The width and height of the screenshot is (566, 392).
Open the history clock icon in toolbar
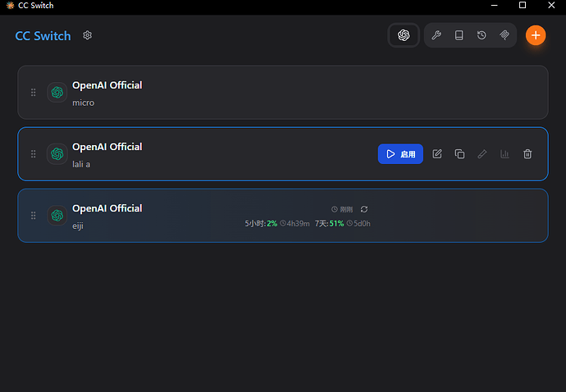[x=482, y=35]
